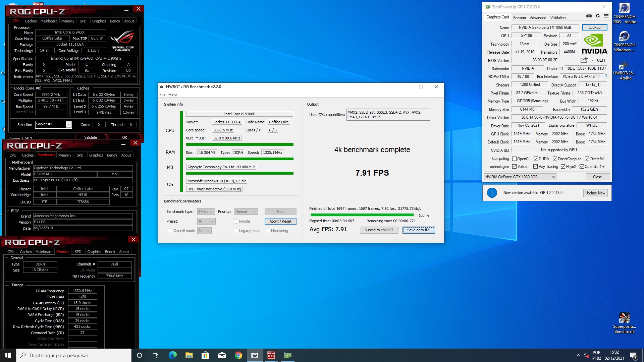Open the Preset 4k dropdown

[x=206, y=221]
